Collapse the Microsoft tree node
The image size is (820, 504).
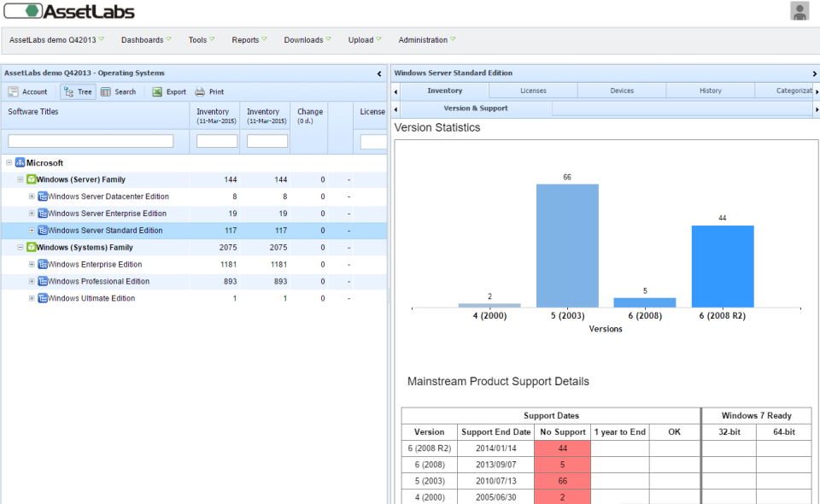click(x=9, y=162)
